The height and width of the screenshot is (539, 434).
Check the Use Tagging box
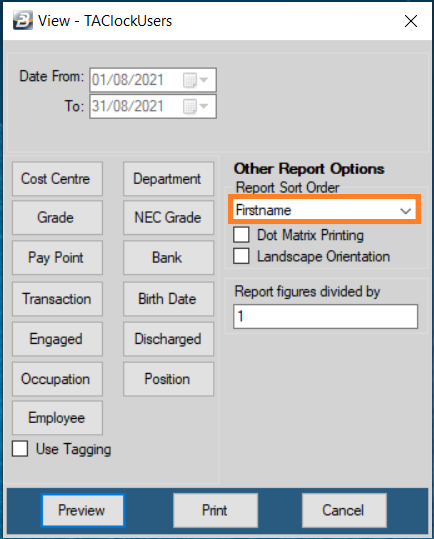pos(20,449)
